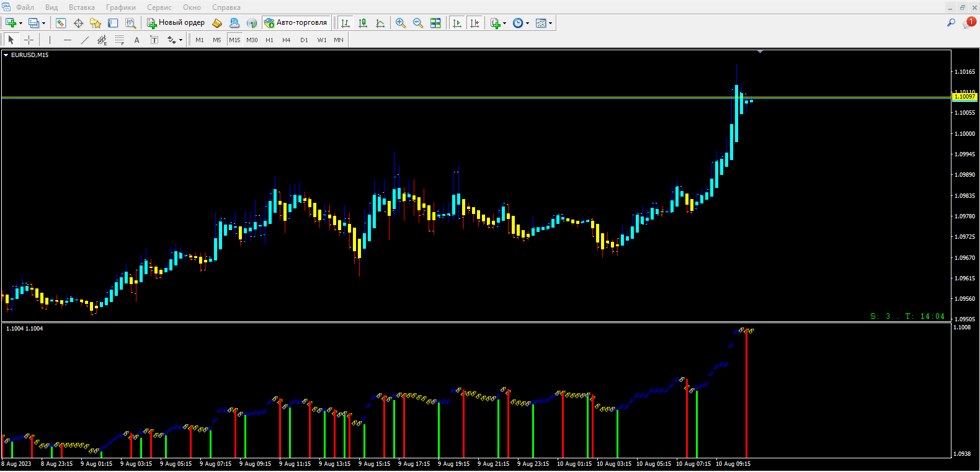
Task: Click the chart shift triangle marker
Action: click(760, 52)
